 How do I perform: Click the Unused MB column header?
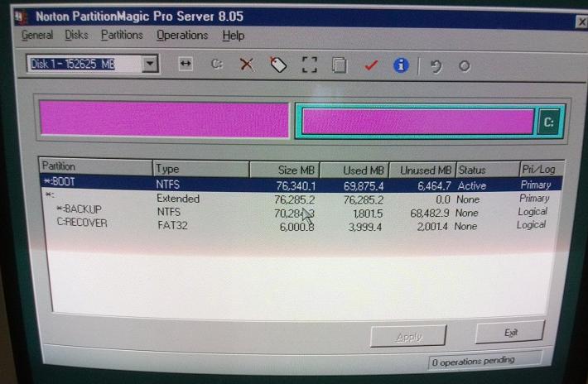pos(422,170)
